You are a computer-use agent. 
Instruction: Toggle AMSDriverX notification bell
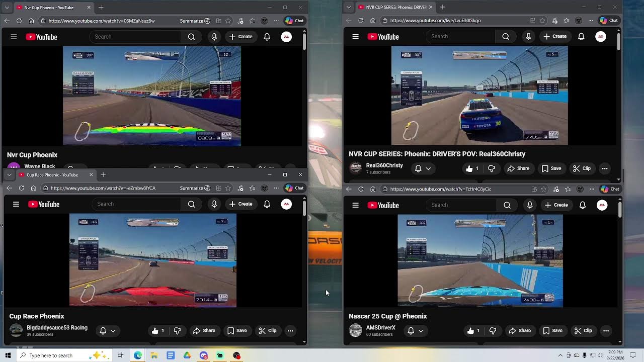coord(411,331)
